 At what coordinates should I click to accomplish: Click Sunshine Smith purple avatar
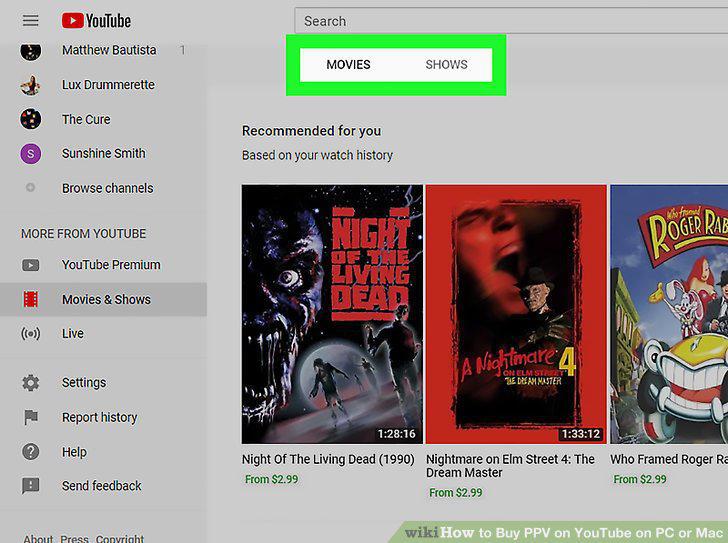click(31, 154)
